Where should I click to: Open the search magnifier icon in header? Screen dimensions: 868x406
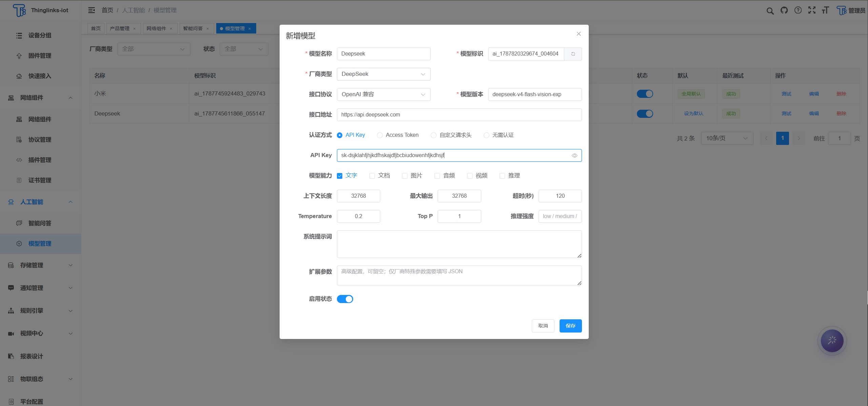coord(770,11)
